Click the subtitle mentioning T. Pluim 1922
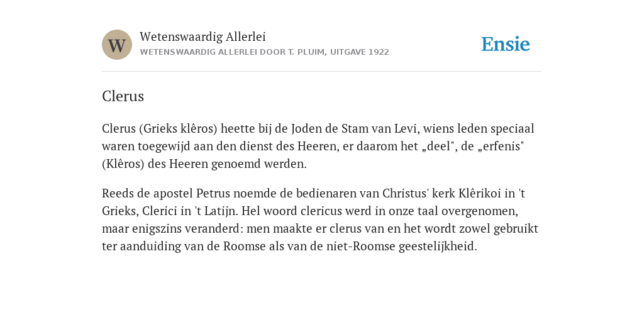The image size is (644, 322). 265,52
